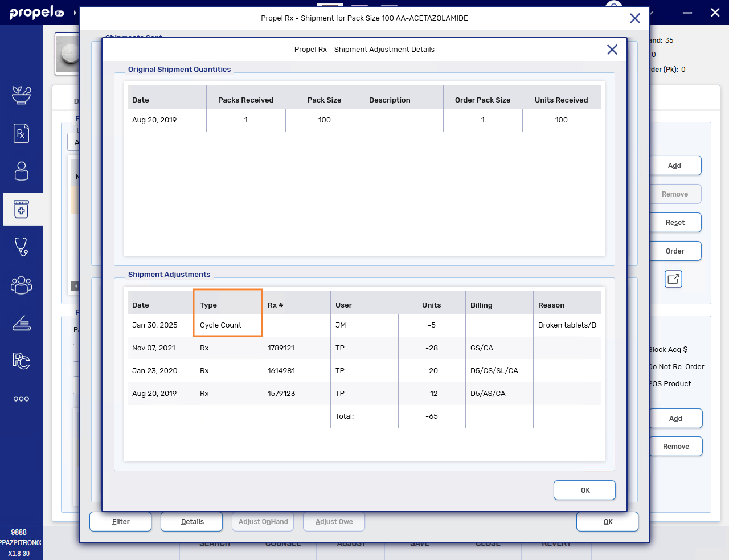Screen dimensions: 729x560
Task: Click OK in the Shipment for Pack Size window
Action: [608, 521]
